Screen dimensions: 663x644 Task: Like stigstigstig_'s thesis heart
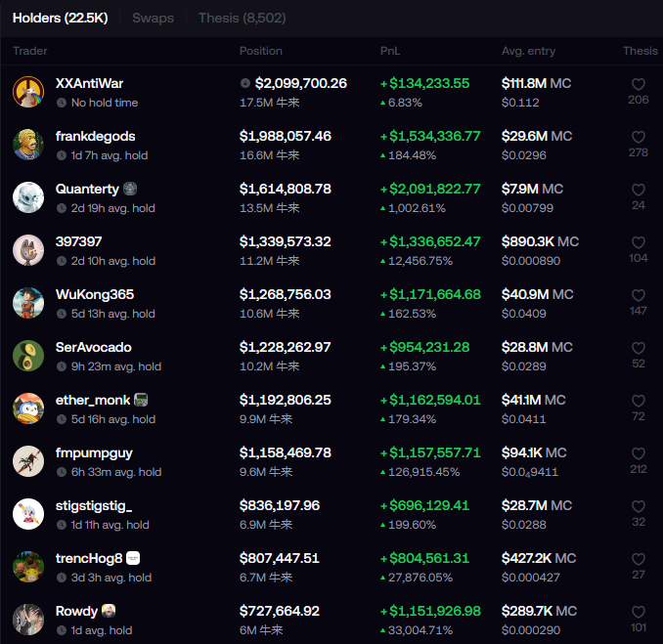click(638, 506)
